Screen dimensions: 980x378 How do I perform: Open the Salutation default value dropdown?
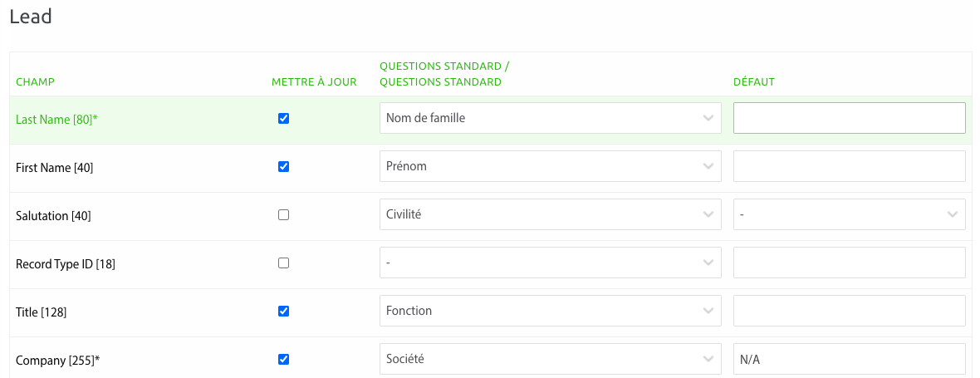849,214
